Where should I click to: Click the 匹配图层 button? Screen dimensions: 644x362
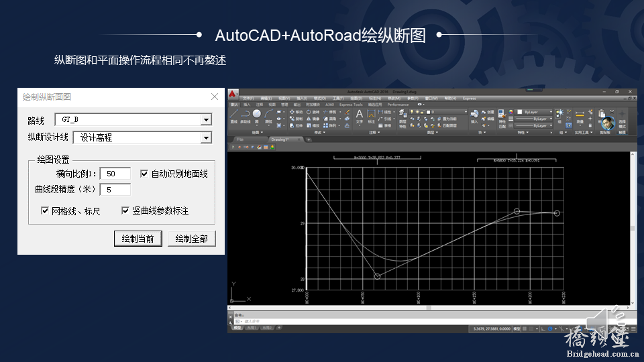point(447,125)
